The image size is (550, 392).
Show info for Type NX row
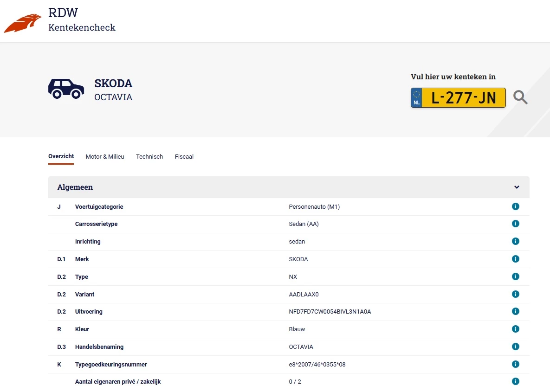pyautogui.click(x=515, y=276)
